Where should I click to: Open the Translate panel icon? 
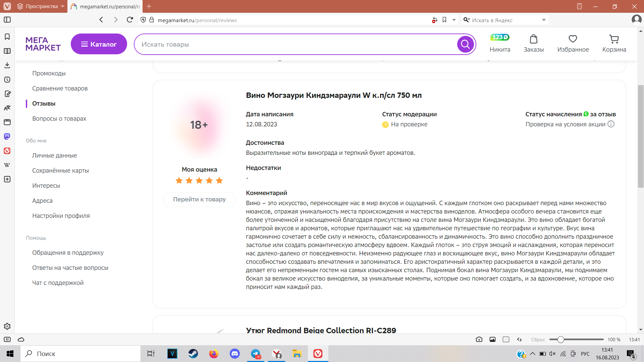coord(7,108)
